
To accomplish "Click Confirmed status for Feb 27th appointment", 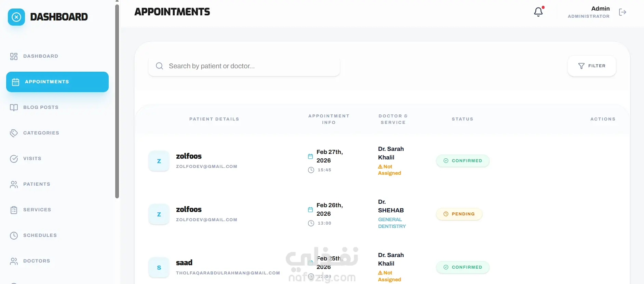I will 462,161.
